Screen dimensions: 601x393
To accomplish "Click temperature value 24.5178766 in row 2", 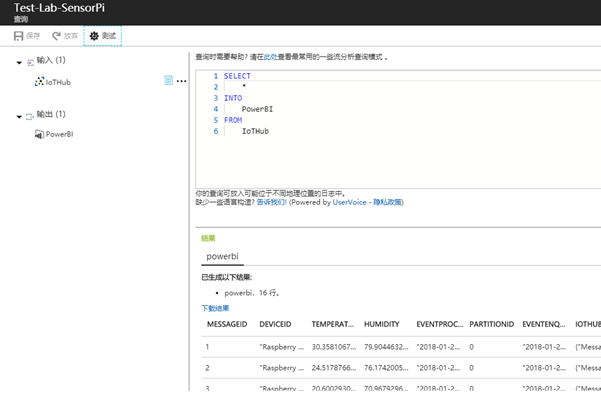I will point(334,368).
